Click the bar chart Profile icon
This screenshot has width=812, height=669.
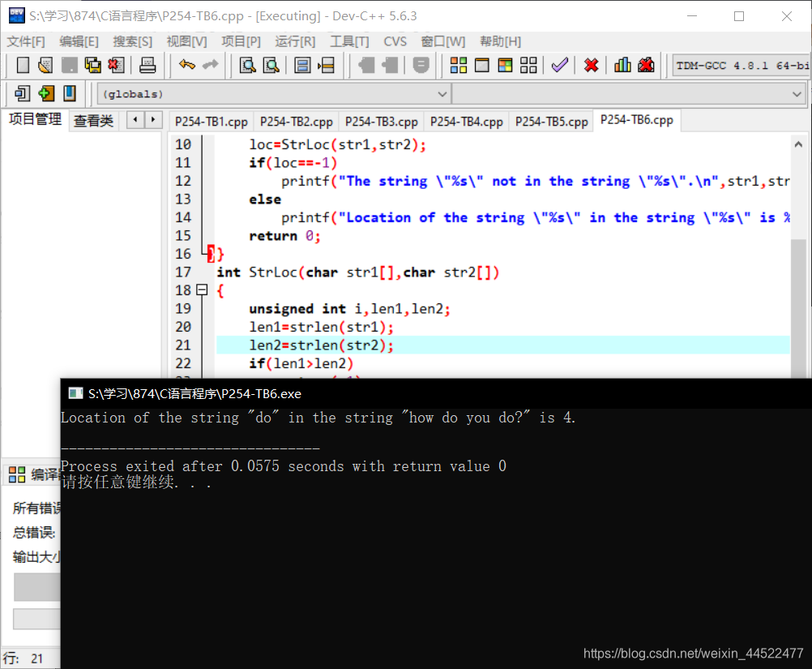pos(622,66)
